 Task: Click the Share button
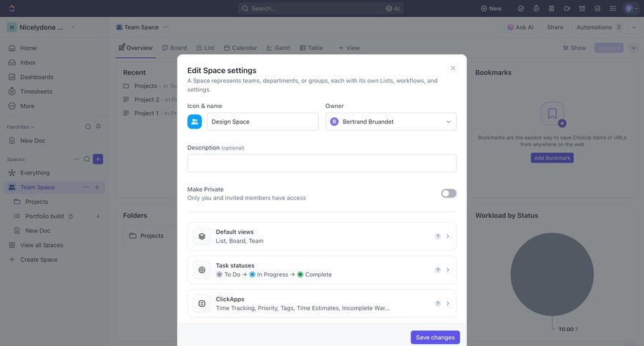point(555,27)
